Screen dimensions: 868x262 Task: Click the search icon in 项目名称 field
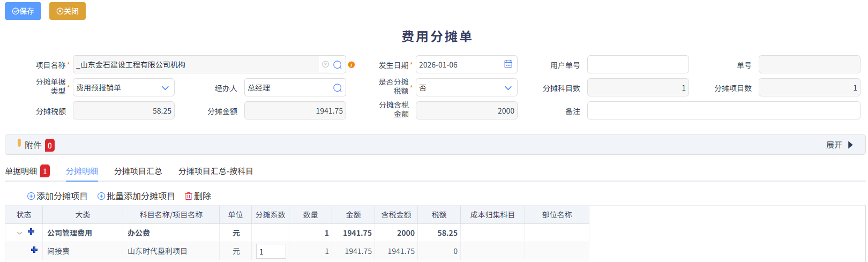pos(338,65)
